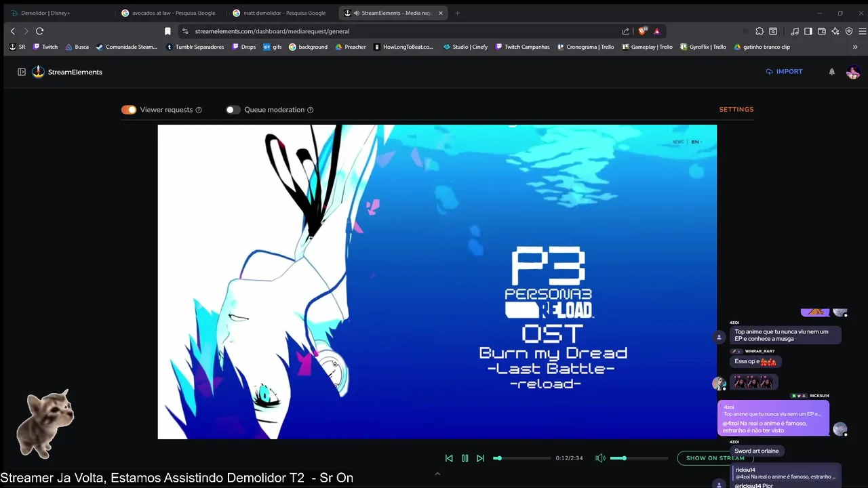868x488 pixels.
Task: Enable the Queue moderation switch
Action: [233, 110]
